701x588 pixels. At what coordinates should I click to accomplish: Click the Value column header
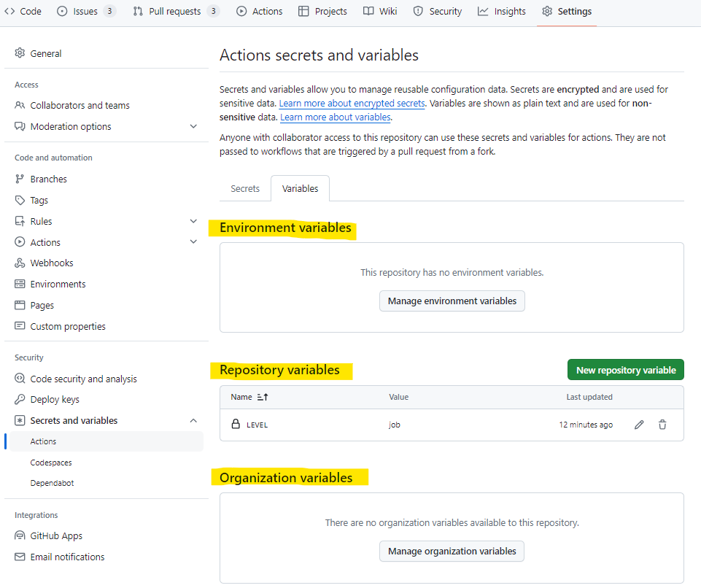click(399, 397)
